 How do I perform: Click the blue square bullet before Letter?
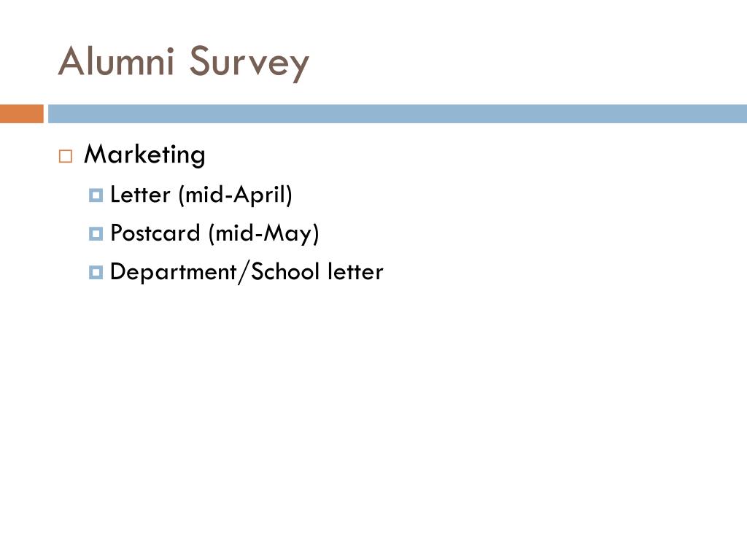coord(96,195)
